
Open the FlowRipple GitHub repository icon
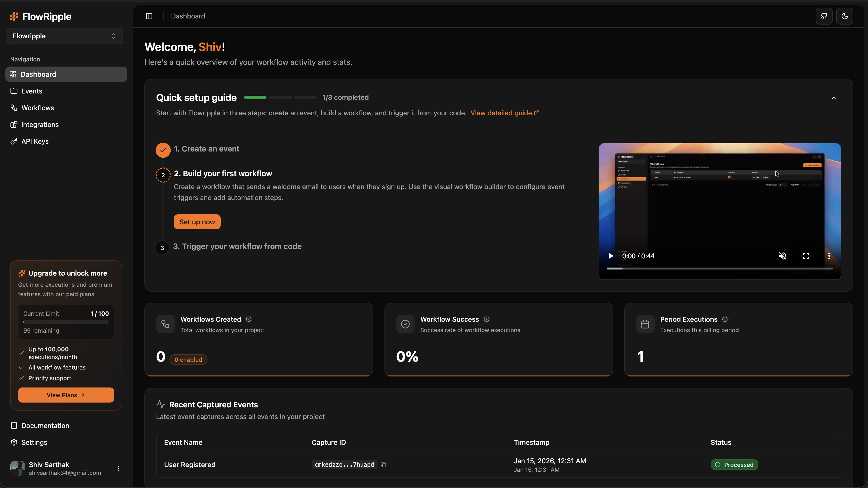point(824,16)
